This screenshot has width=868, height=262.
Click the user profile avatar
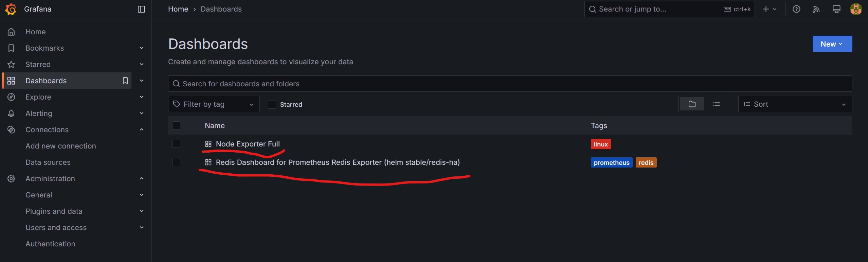(856, 9)
